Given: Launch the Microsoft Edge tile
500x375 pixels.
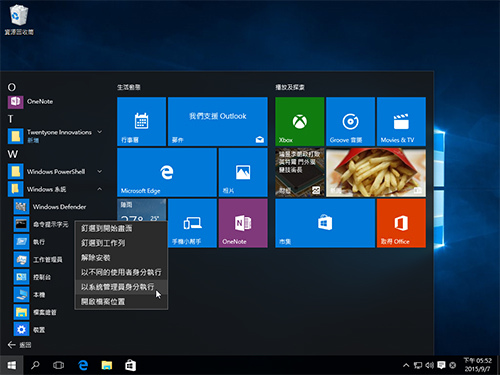Looking at the screenshot, I should tap(167, 172).
